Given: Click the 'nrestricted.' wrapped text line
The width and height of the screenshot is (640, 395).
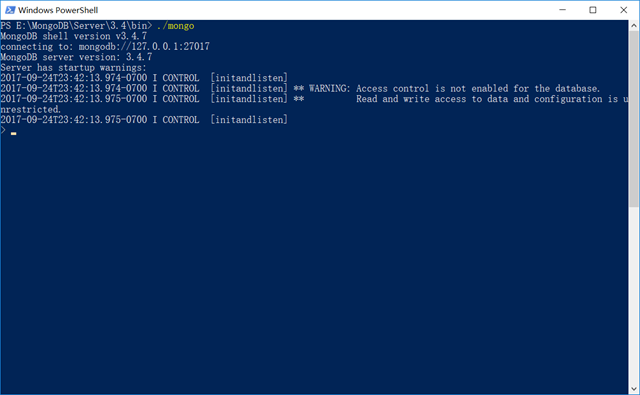Looking at the screenshot, I should point(31,109).
